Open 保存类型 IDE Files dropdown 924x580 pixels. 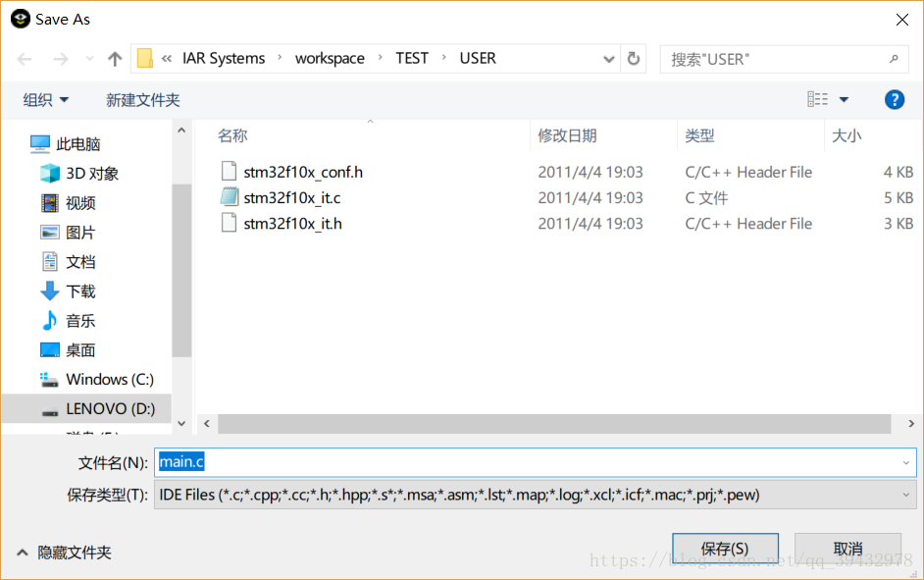click(535, 495)
